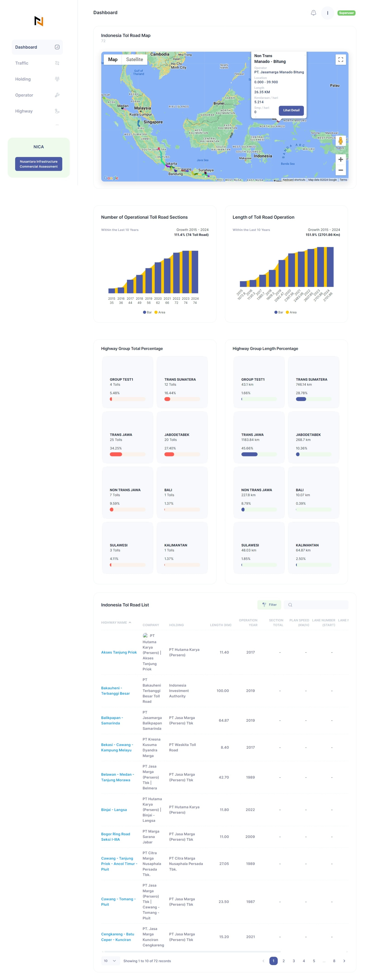Open the page size dropdown

pyautogui.click(x=110, y=961)
